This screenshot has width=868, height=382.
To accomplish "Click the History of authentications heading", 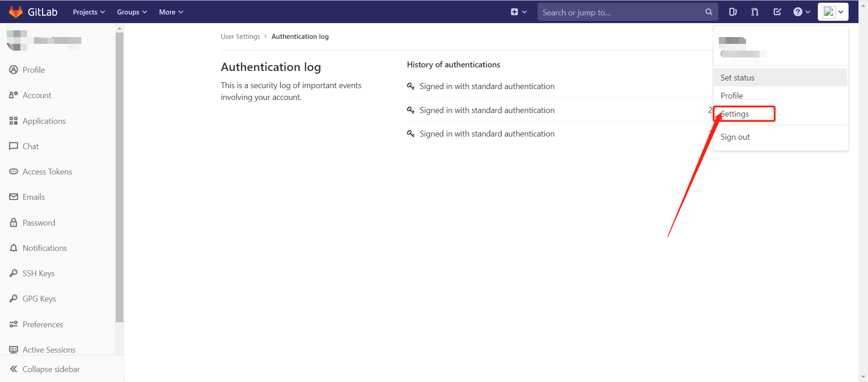I will coord(453,65).
